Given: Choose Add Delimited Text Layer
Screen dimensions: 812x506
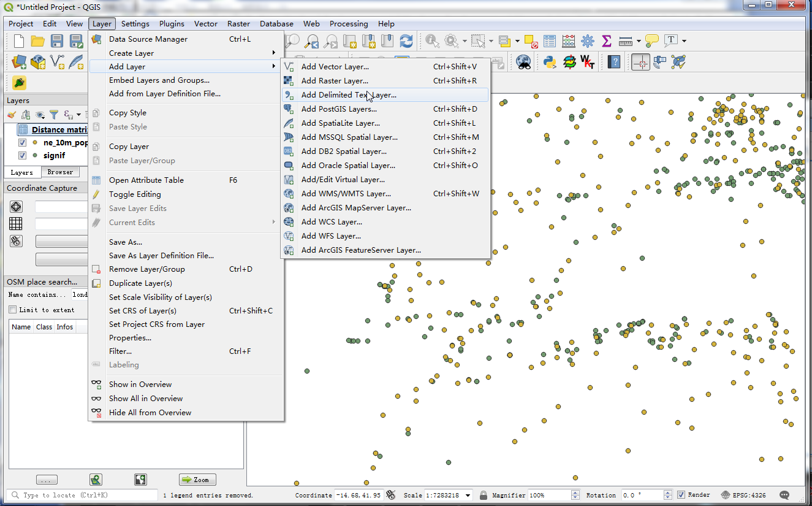Looking at the screenshot, I should [x=385, y=95].
